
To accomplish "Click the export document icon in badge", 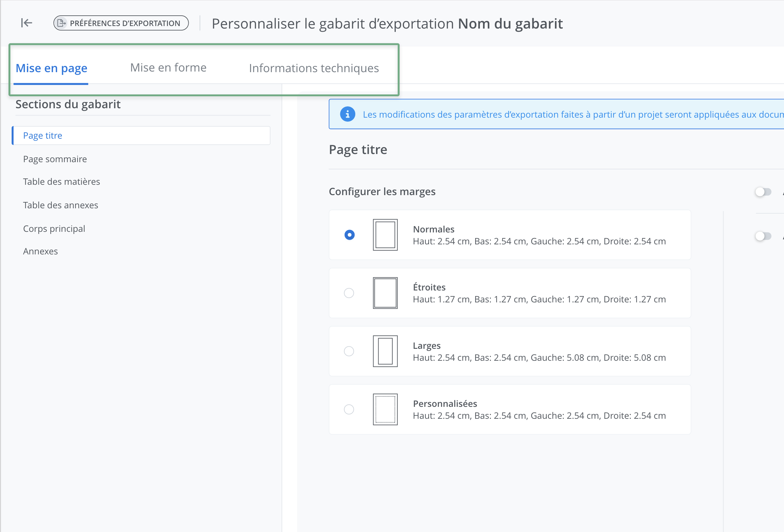I will [x=62, y=23].
